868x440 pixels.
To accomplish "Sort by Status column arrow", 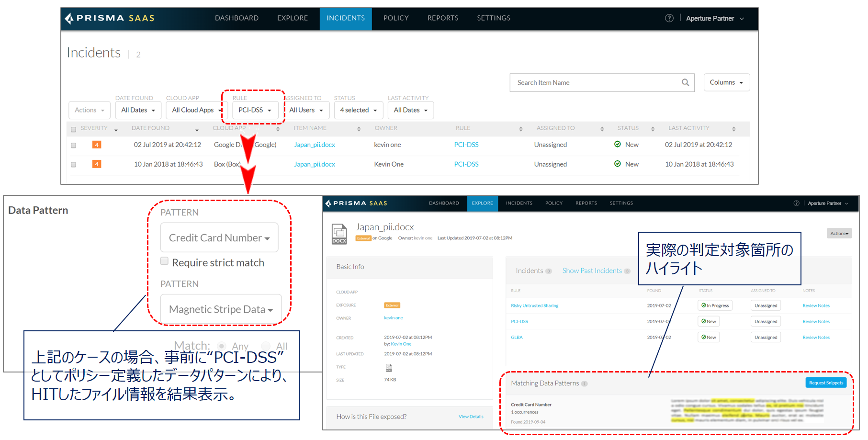I will (653, 129).
